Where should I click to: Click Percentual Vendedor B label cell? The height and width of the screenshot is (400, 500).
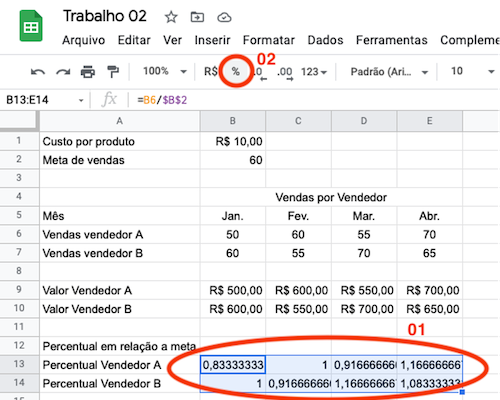(120, 384)
